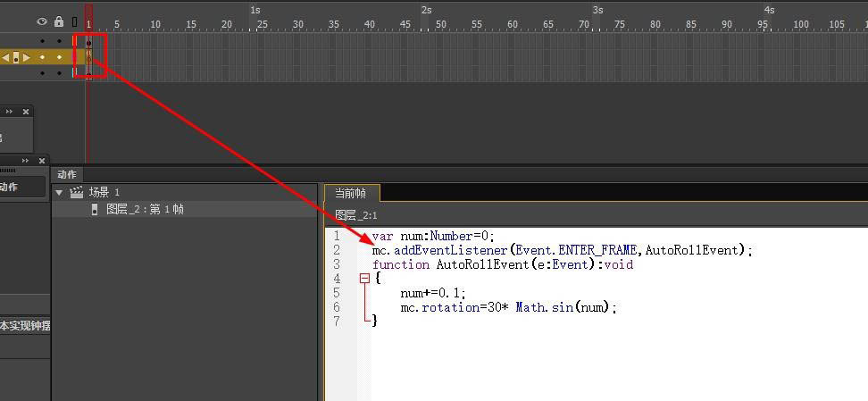Click the 动作 button in the left floating panel

point(21,188)
